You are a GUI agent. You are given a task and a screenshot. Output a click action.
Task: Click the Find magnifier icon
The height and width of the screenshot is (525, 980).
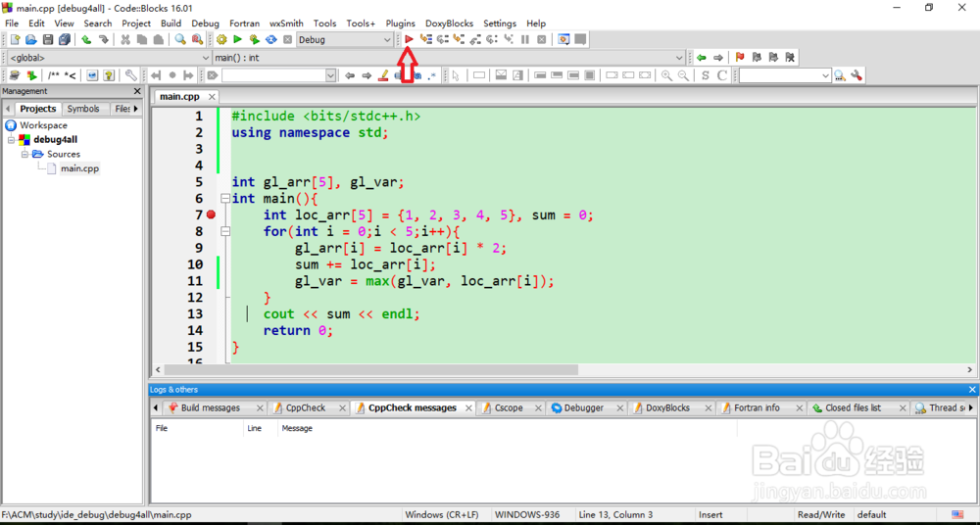(180, 39)
